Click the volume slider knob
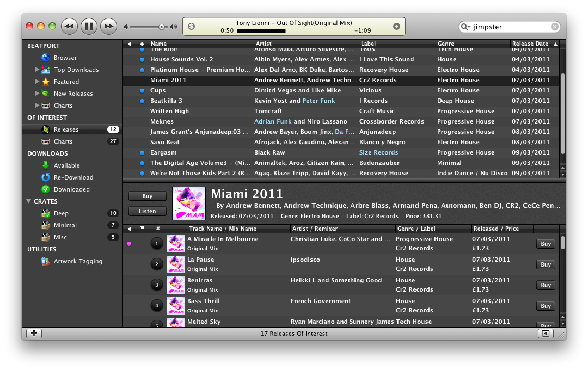 [x=162, y=27]
